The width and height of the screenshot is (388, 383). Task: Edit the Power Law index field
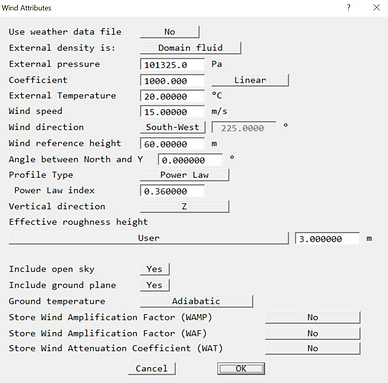coord(172,191)
